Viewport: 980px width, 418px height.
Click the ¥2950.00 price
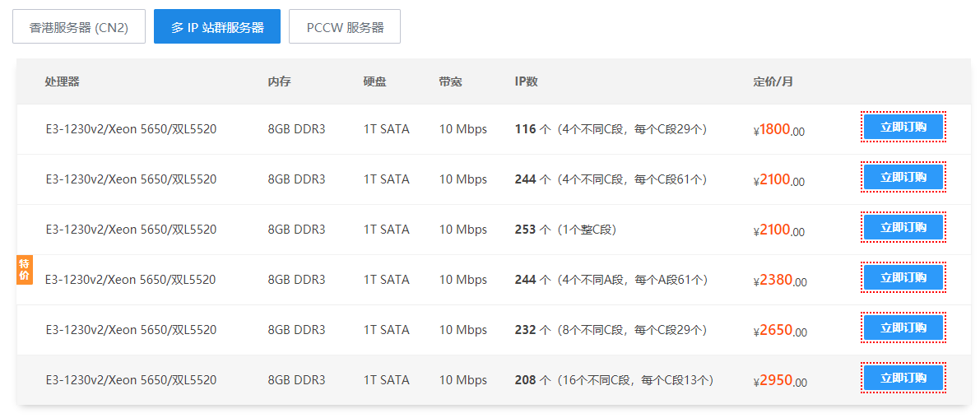click(779, 381)
